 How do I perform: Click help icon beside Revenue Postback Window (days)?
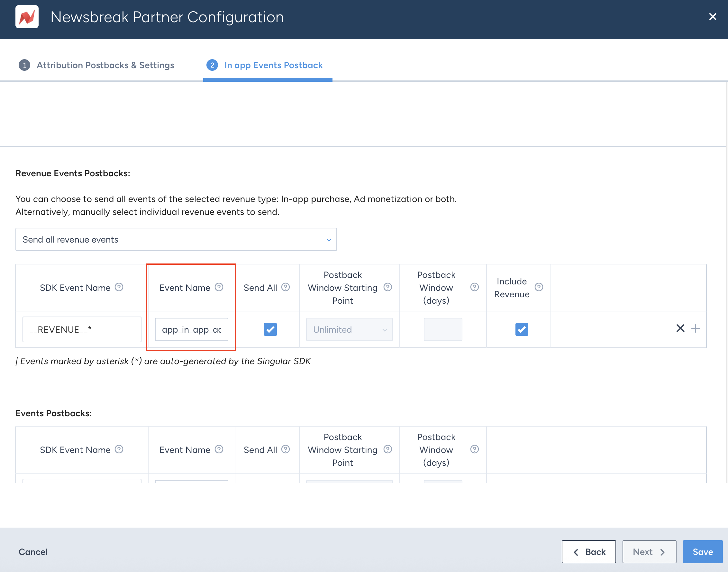(x=474, y=287)
